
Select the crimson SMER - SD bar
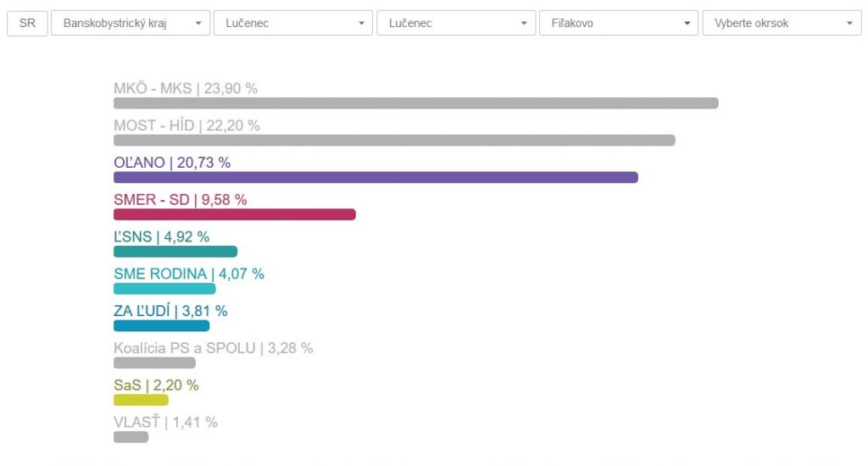235,214
